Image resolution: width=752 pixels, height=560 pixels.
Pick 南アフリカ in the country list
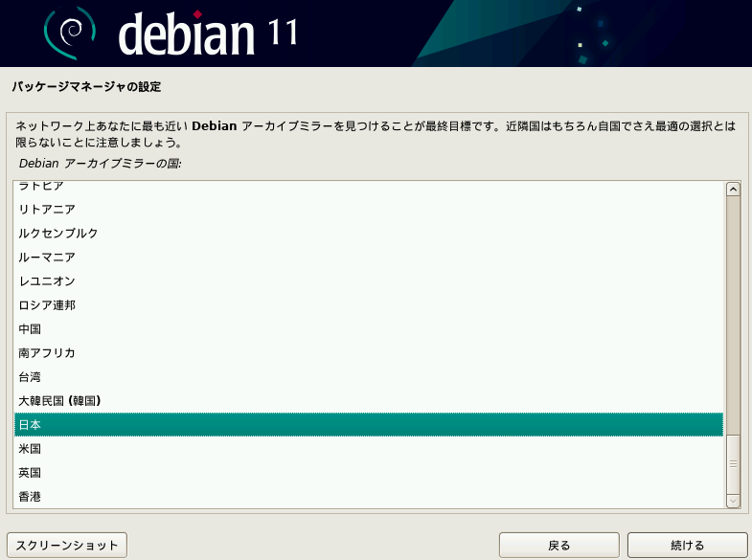(x=368, y=353)
